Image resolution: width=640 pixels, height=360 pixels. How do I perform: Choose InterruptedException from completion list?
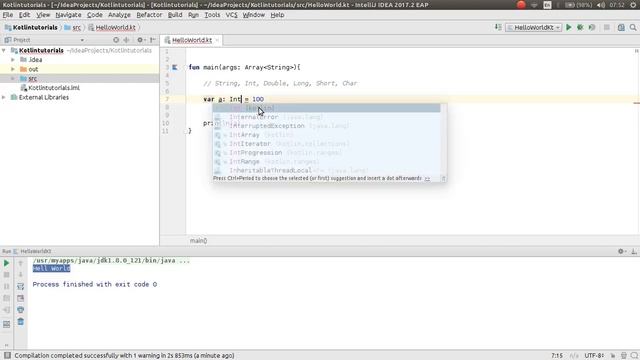tap(327, 126)
